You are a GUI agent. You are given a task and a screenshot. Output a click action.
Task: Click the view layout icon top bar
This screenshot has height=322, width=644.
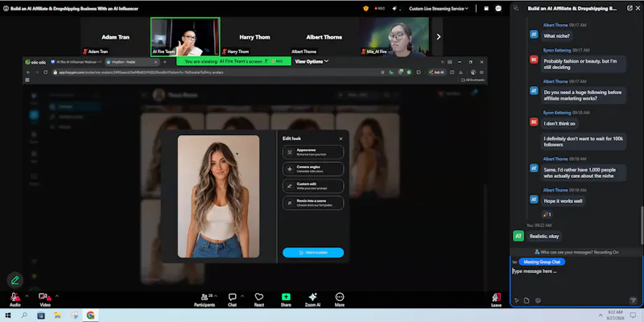point(486,8)
